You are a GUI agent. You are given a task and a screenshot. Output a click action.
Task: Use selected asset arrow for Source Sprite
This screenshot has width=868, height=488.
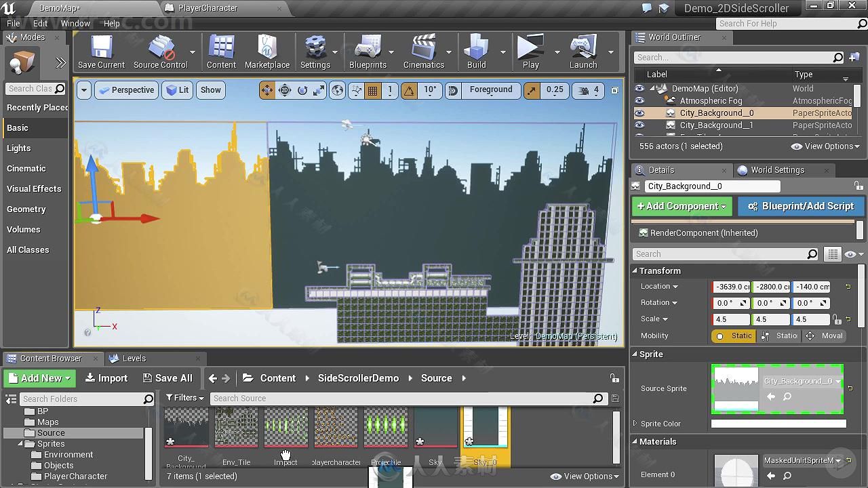(x=771, y=396)
